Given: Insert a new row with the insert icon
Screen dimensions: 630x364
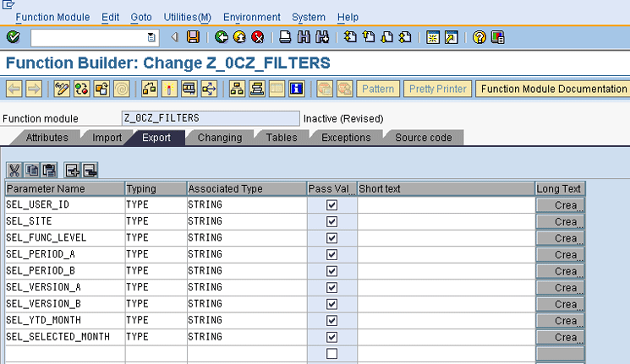Looking at the screenshot, I should 71,170.
